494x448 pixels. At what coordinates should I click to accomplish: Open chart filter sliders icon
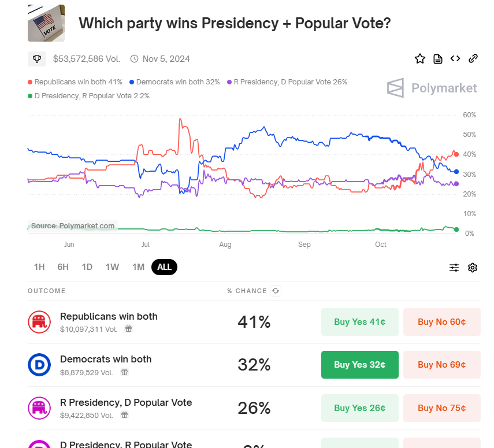pyautogui.click(x=454, y=267)
